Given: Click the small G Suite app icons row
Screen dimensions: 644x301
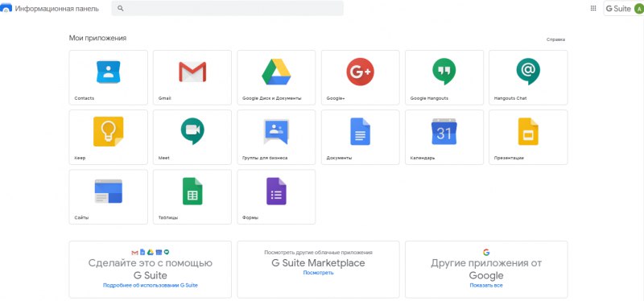Looking at the screenshot, I should point(150,252).
